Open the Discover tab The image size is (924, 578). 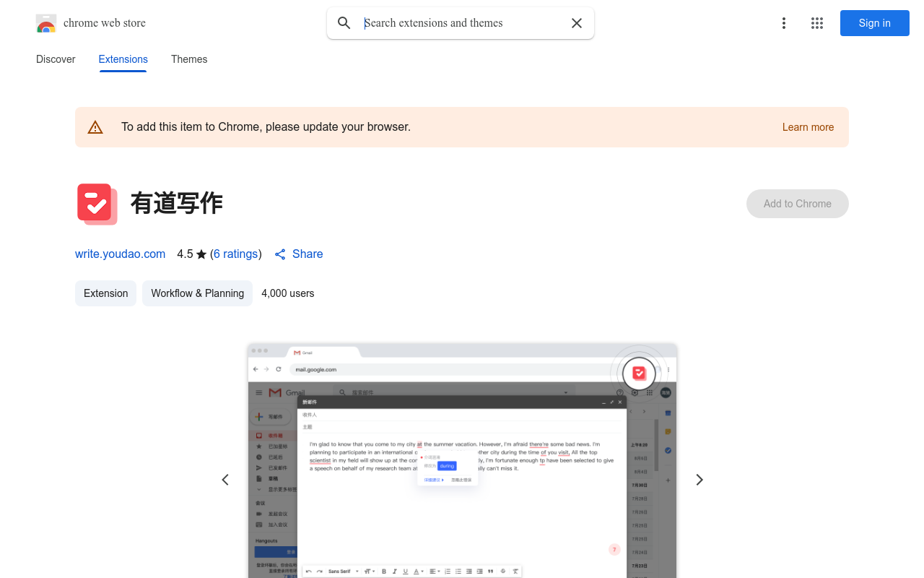[56, 59]
